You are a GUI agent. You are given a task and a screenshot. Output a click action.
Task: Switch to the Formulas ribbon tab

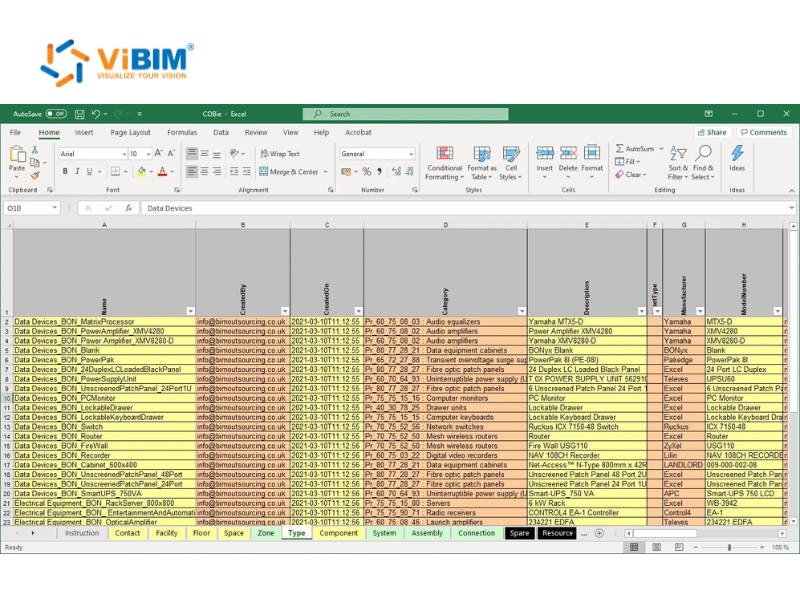click(182, 132)
